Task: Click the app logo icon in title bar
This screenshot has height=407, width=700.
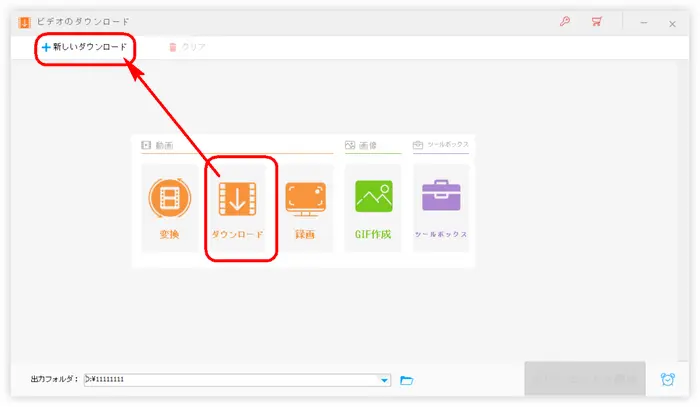Action: coord(24,22)
